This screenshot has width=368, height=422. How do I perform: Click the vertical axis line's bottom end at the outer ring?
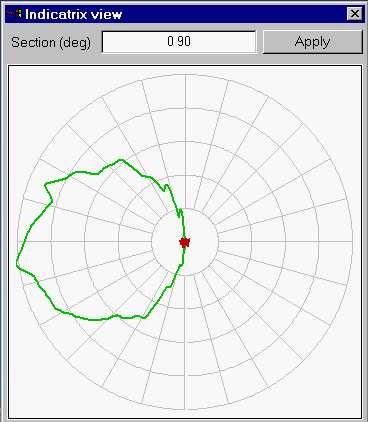[185, 409]
